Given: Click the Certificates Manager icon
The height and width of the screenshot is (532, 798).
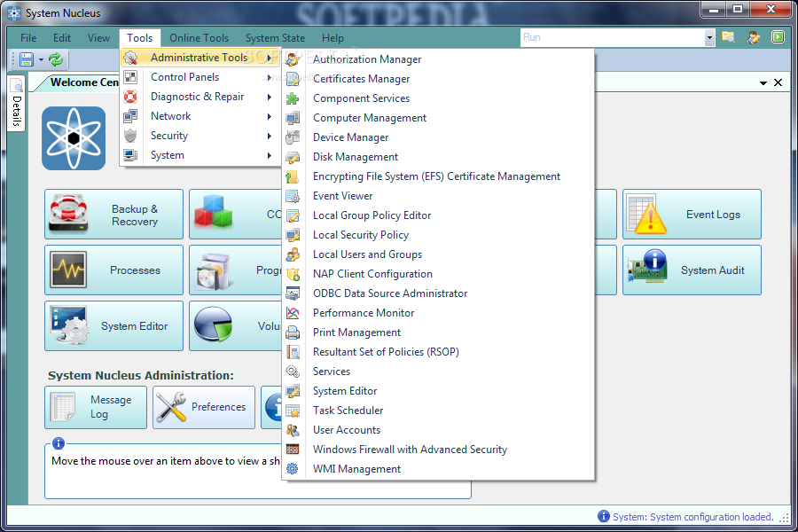Looking at the screenshot, I should (293, 79).
